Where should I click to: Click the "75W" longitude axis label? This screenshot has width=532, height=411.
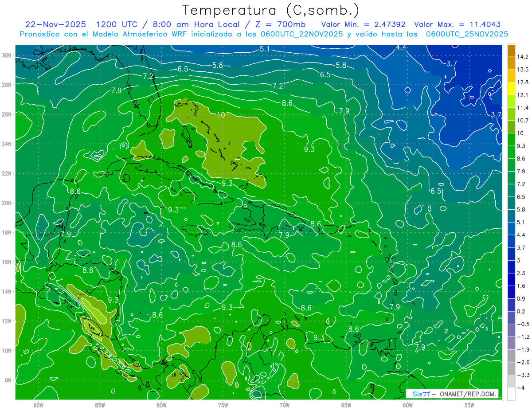(223, 405)
